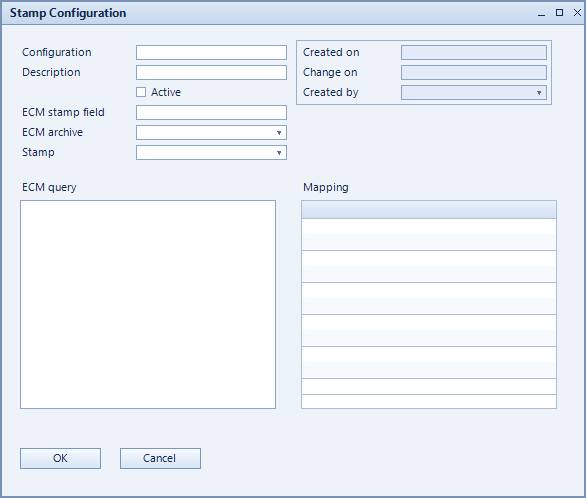Close the Stamp Configuration dialog
The width and height of the screenshot is (586, 498).
pyautogui.click(x=577, y=13)
